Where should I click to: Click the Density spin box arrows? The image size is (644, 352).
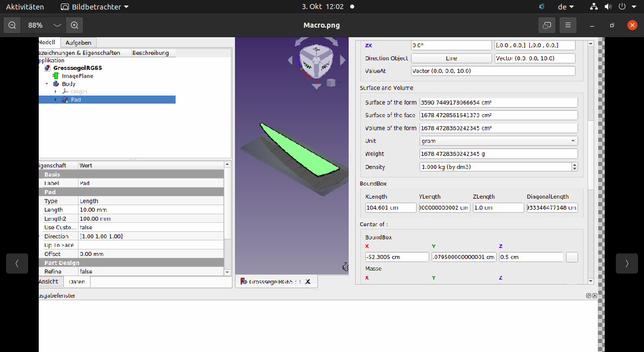point(575,167)
